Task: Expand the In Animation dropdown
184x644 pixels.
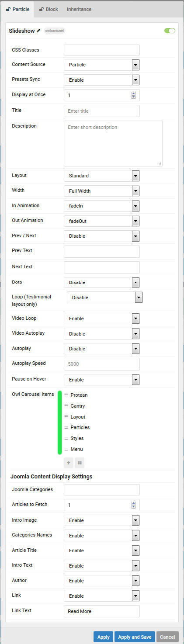Action: coord(102,206)
